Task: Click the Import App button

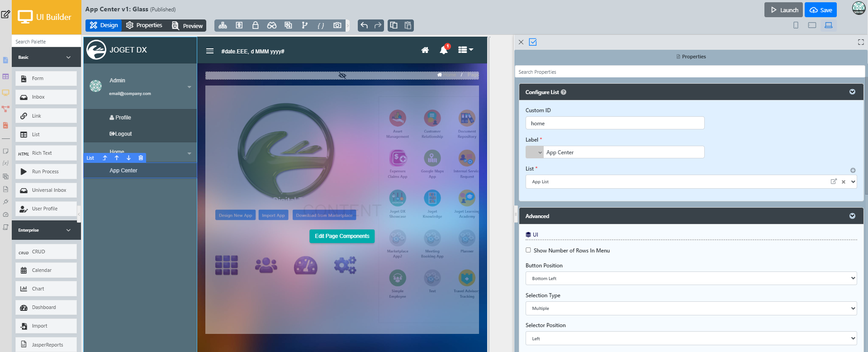Action: pyautogui.click(x=273, y=215)
